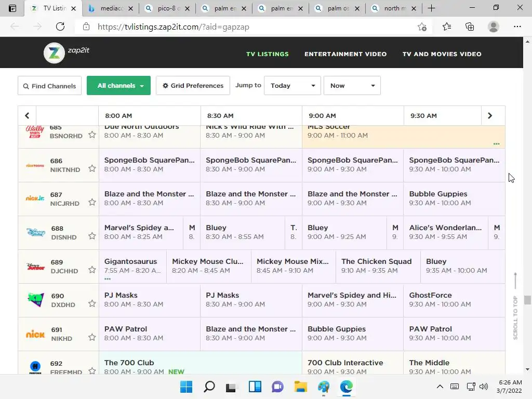
Task: Click the page vertical scrollbar thumb
Action: click(x=527, y=300)
